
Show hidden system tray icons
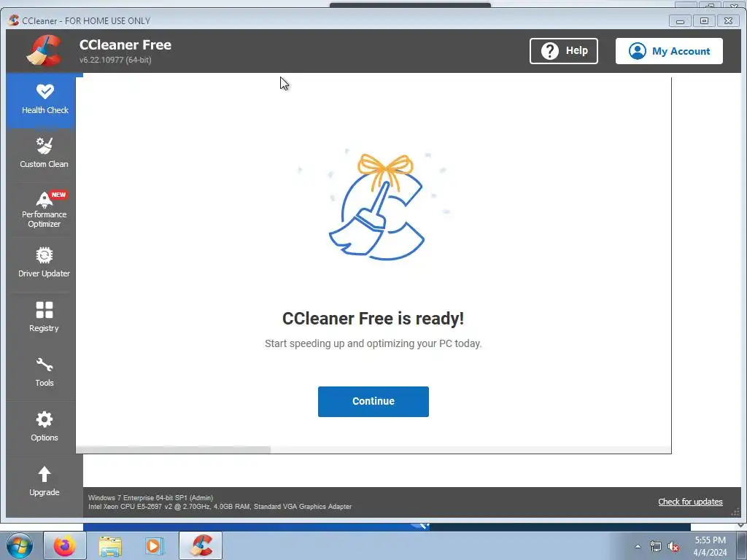pyautogui.click(x=638, y=546)
